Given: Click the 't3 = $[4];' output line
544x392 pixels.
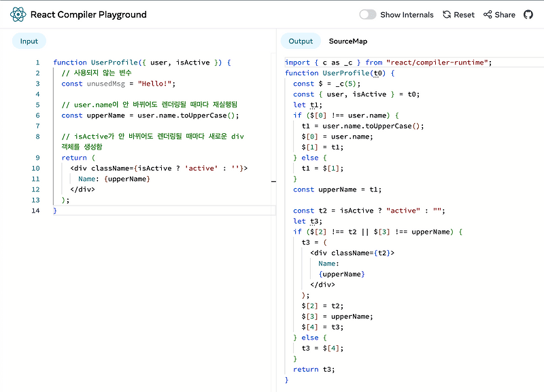Looking at the screenshot, I should click(x=322, y=348).
